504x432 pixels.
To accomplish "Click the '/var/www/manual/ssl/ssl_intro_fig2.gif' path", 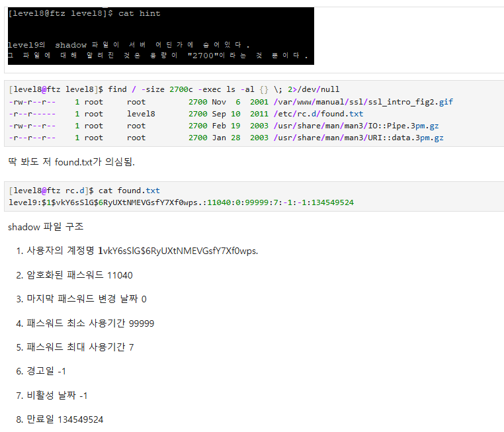I will pyautogui.click(x=363, y=102).
